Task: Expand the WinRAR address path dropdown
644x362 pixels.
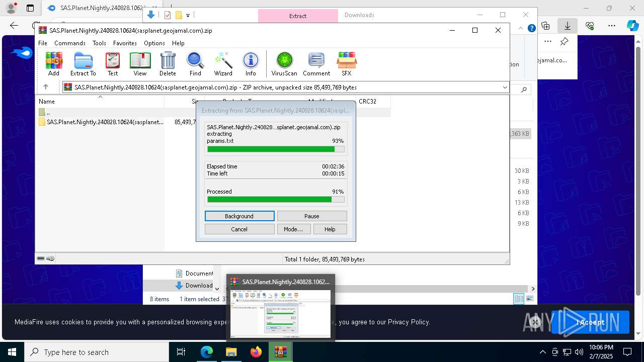Action: (505, 87)
